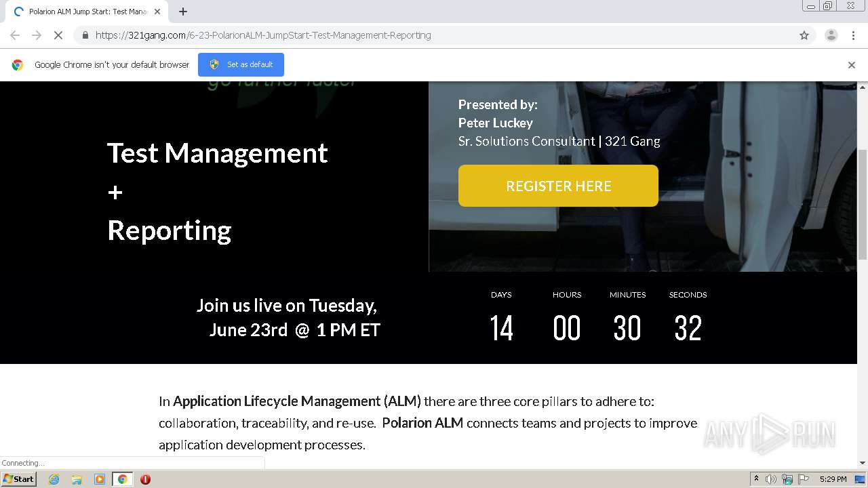
Task: Click the Test Management + Reporting heading
Action: point(218,192)
